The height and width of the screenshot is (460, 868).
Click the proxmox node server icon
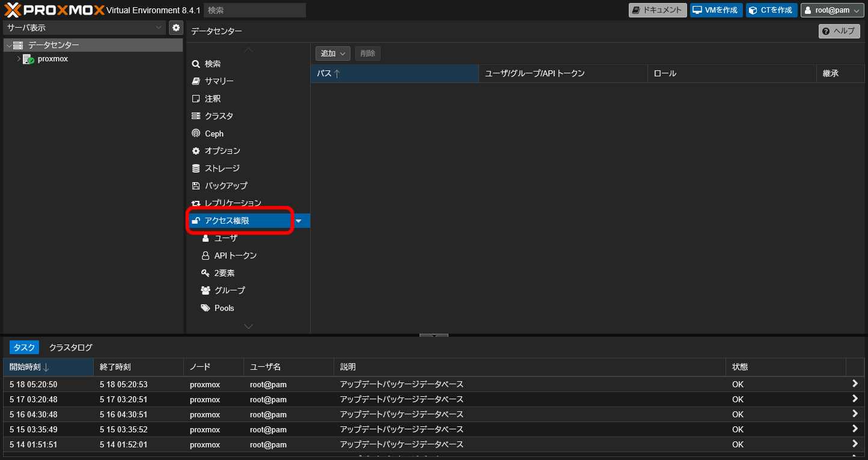(x=28, y=59)
